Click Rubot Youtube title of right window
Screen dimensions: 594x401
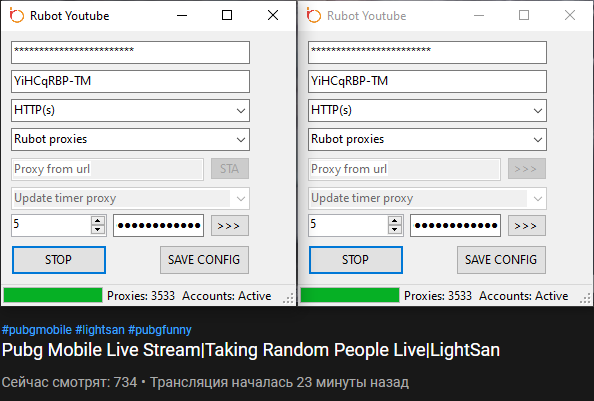tap(367, 16)
